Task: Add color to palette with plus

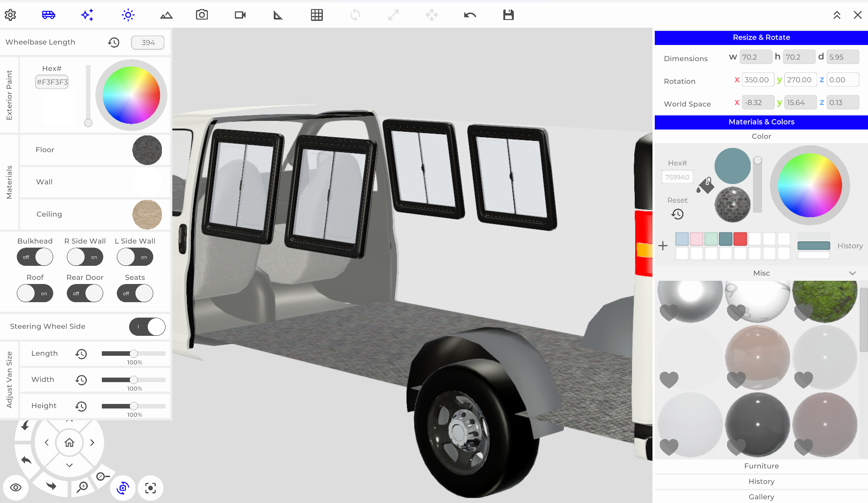Action: tap(663, 246)
